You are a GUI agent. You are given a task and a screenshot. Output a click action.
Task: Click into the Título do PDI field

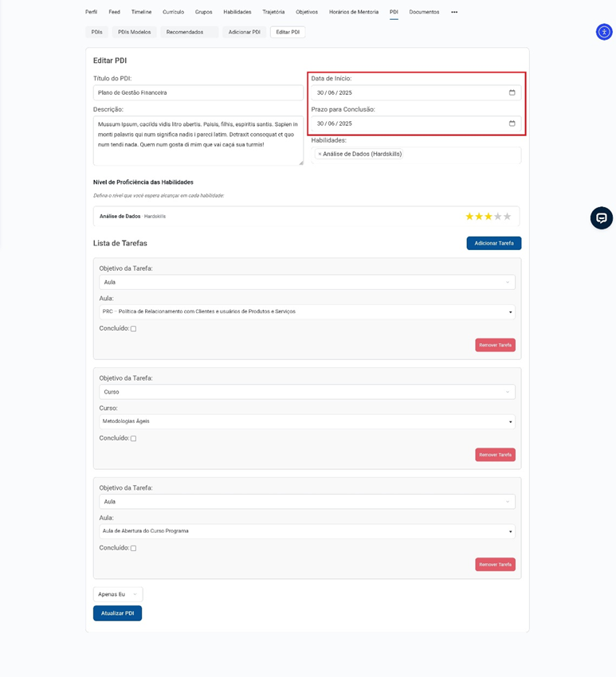[x=198, y=92]
